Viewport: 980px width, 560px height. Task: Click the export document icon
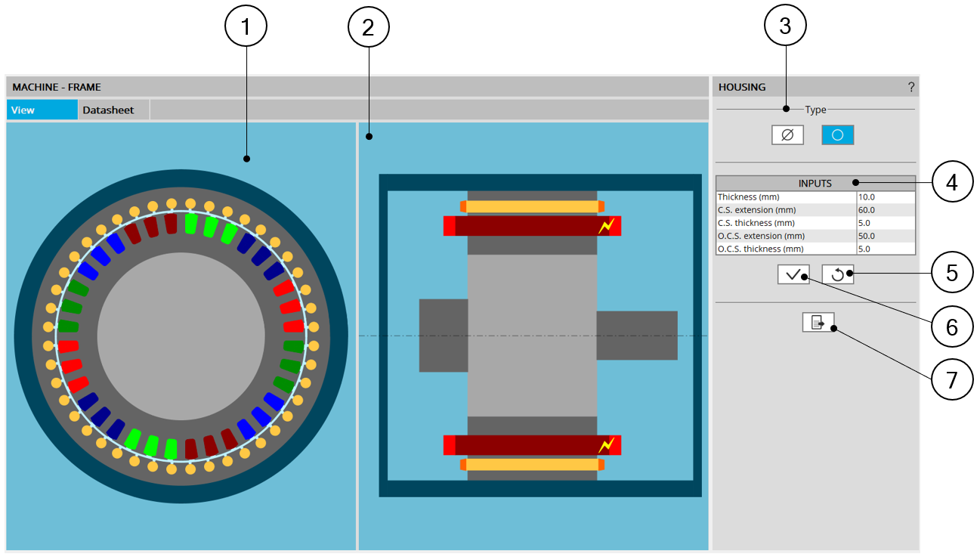tap(818, 323)
